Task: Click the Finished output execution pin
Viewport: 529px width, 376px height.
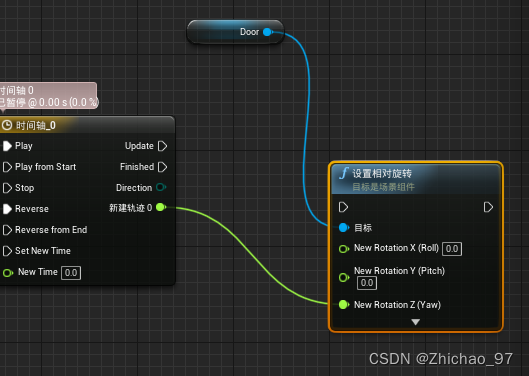Action: [163, 167]
